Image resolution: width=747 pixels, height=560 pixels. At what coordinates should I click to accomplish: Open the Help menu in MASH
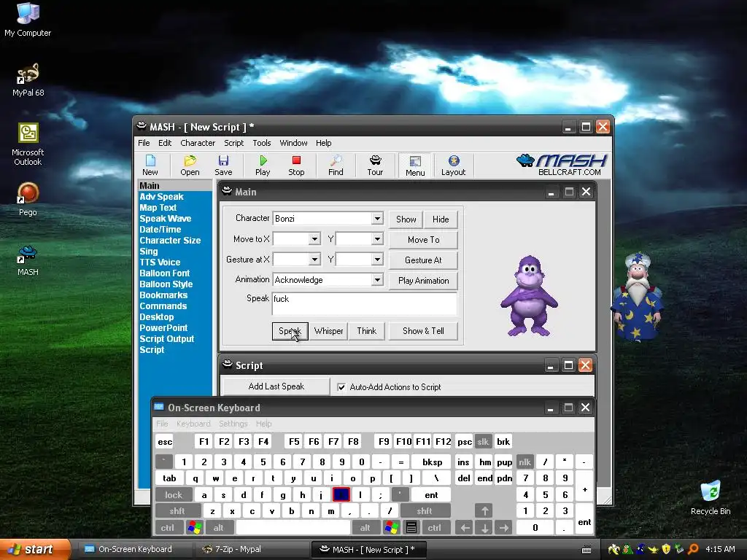pyautogui.click(x=323, y=143)
